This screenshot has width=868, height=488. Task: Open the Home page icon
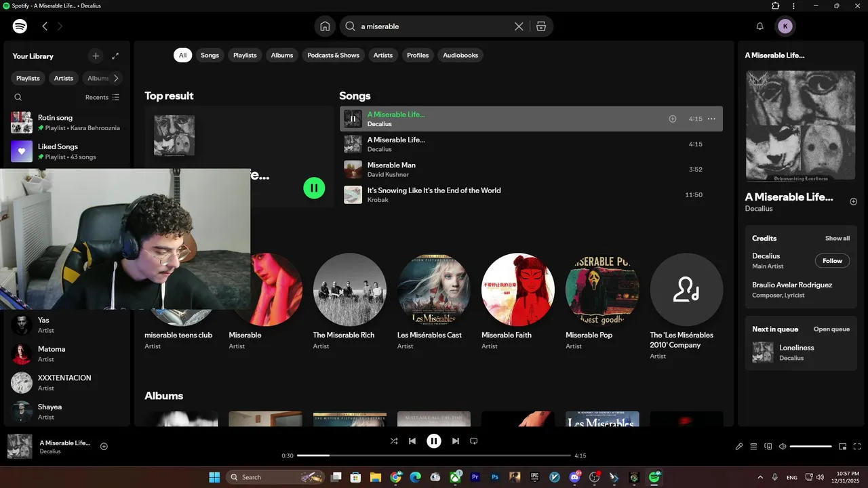pos(325,26)
